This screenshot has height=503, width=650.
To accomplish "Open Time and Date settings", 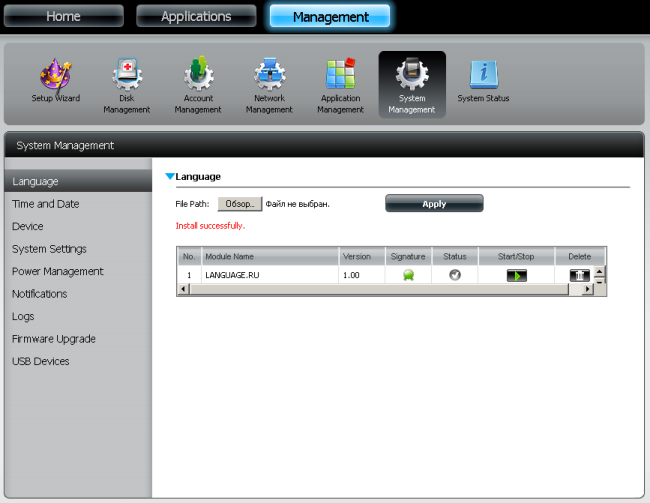I will click(46, 204).
